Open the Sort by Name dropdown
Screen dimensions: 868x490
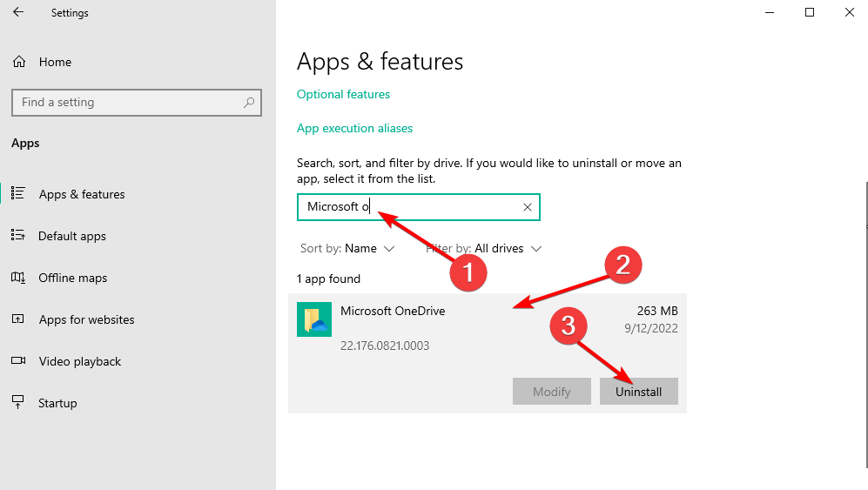(x=347, y=249)
